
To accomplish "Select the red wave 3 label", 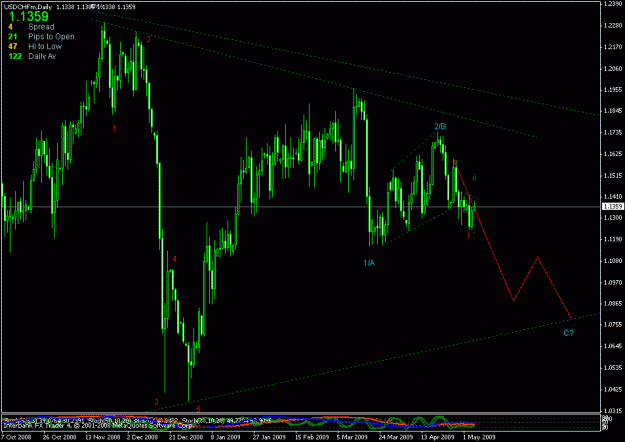I will pyautogui.click(x=156, y=402).
